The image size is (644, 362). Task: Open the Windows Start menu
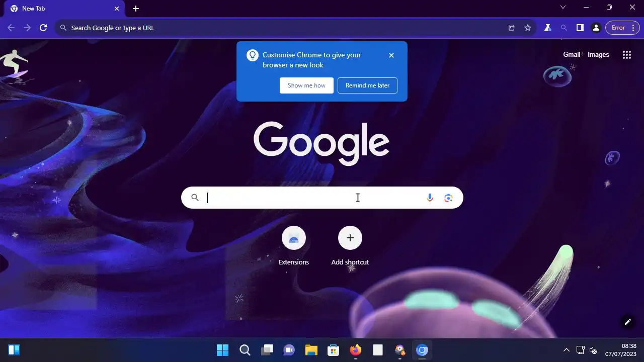coord(222,350)
